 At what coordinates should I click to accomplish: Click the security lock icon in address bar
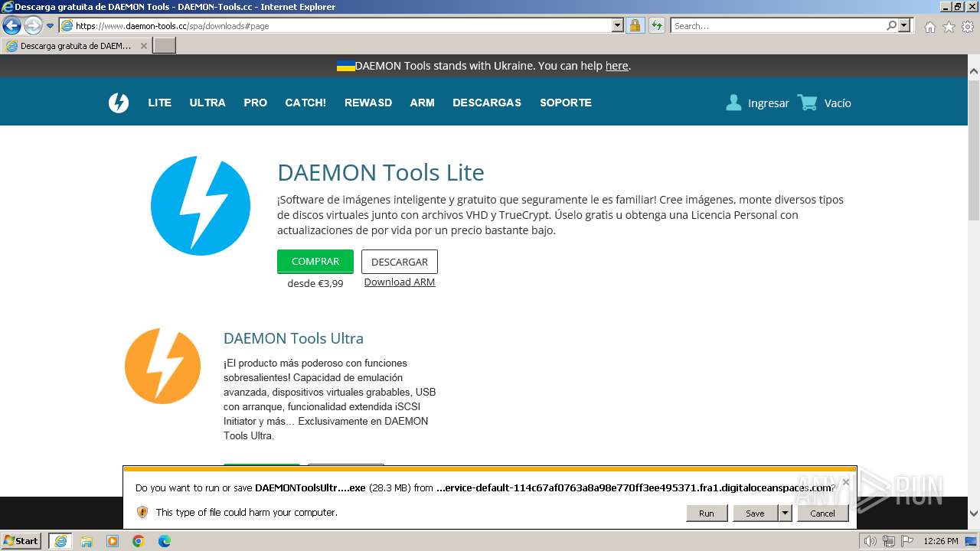[x=635, y=25]
